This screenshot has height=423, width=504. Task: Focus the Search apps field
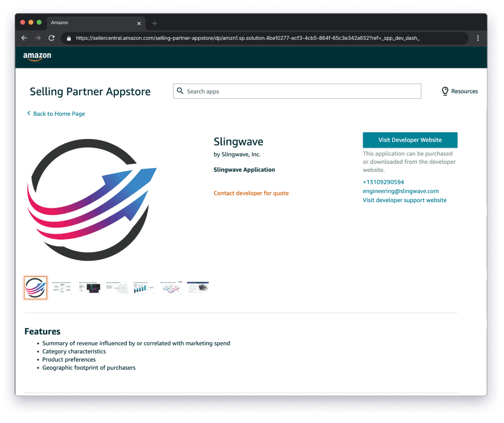coord(297,91)
